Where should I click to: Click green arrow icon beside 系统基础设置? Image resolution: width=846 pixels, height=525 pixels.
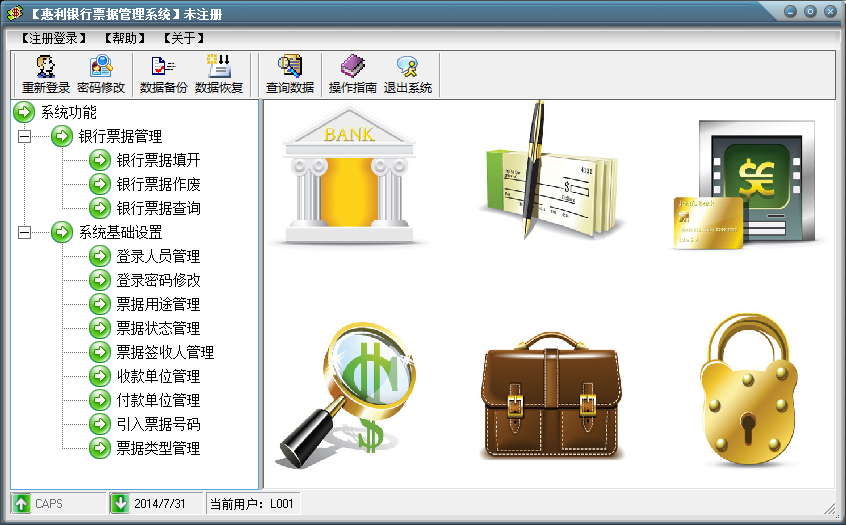[x=62, y=232]
